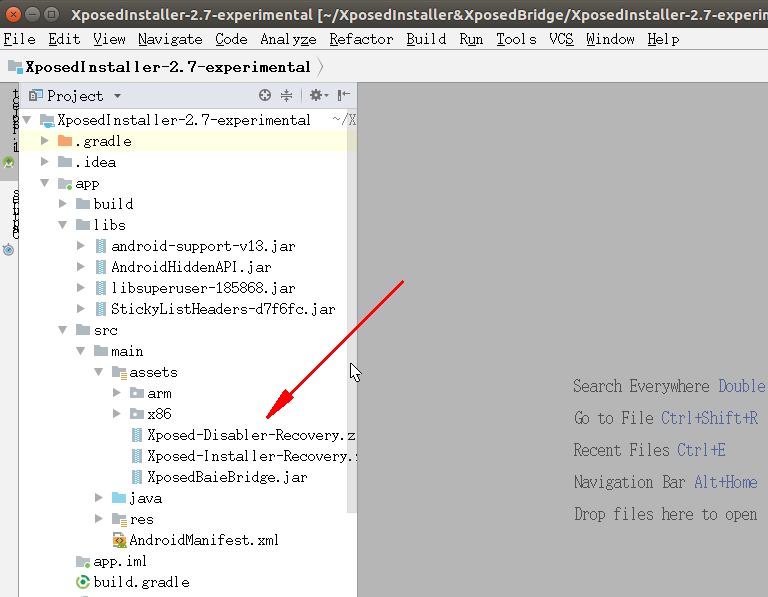Open the Build menu
The width and height of the screenshot is (768, 597).
[x=426, y=39]
